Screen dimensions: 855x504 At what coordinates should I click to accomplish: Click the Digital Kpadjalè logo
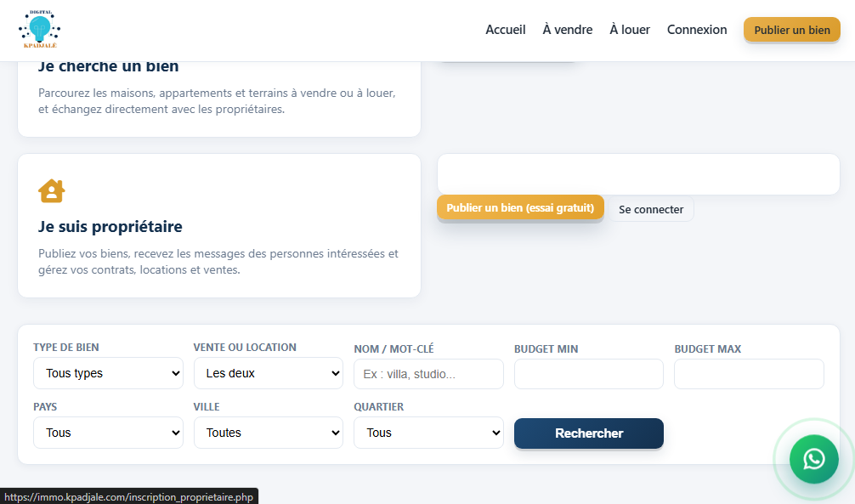tap(39, 30)
